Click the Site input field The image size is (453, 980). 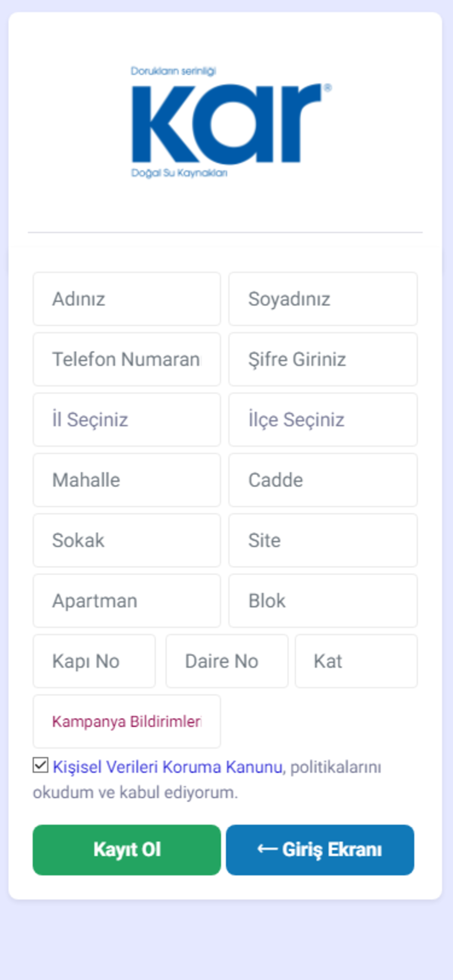point(323,540)
